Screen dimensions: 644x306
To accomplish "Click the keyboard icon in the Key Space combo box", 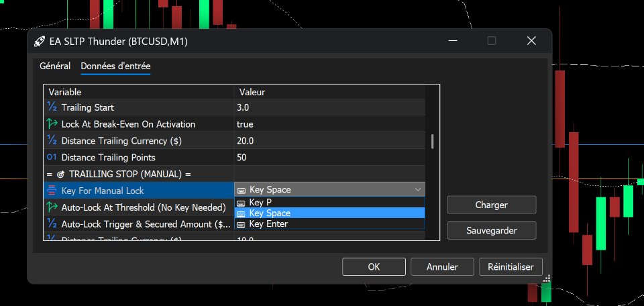I will tap(242, 190).
